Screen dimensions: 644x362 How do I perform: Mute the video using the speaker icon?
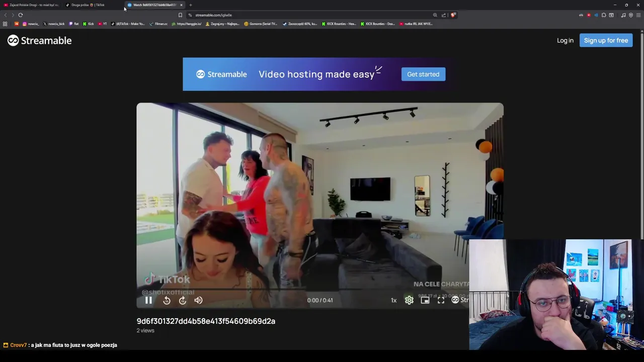(198, 300)
